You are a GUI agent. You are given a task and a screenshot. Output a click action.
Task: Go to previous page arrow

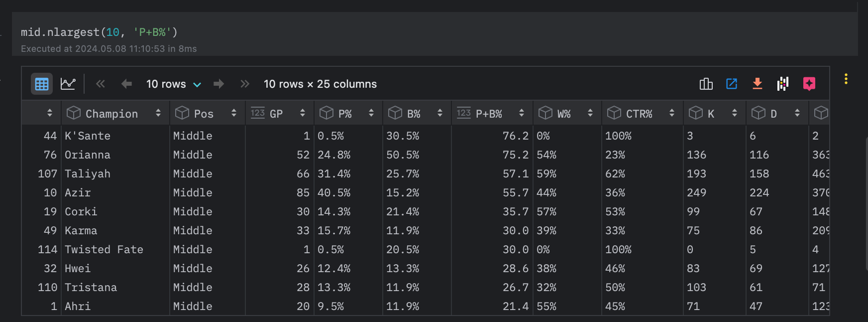pos(126,84)
